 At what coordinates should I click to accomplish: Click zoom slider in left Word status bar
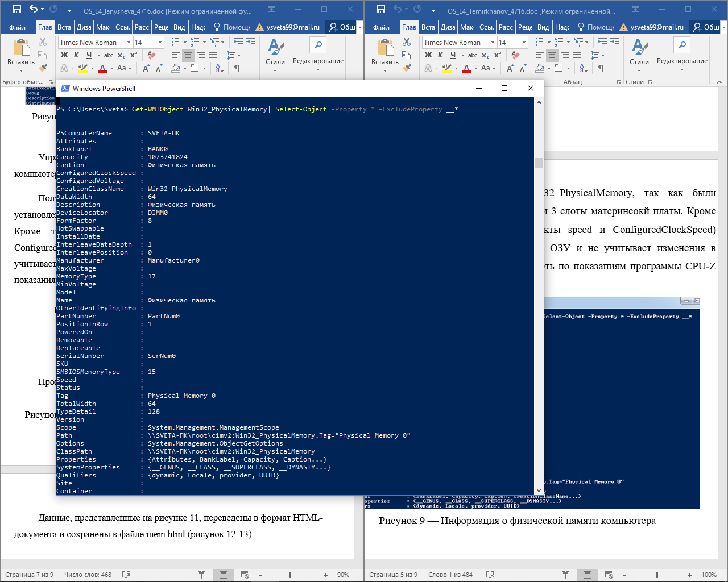coord(290,575)
